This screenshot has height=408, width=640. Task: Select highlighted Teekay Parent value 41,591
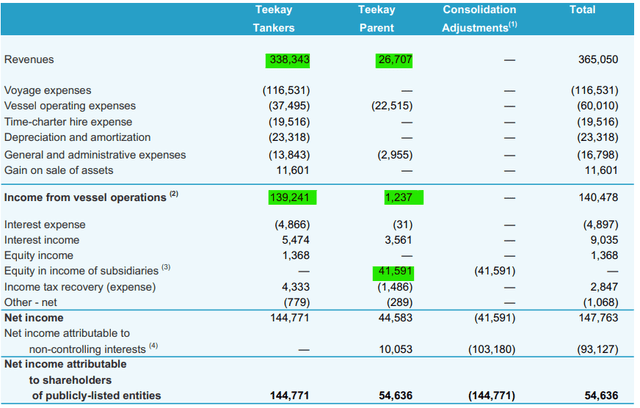click(393, 273)
